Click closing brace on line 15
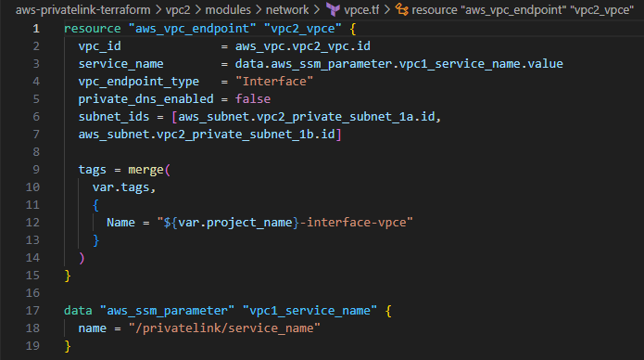This screenshot has height=360, width=644. point(68,276)
